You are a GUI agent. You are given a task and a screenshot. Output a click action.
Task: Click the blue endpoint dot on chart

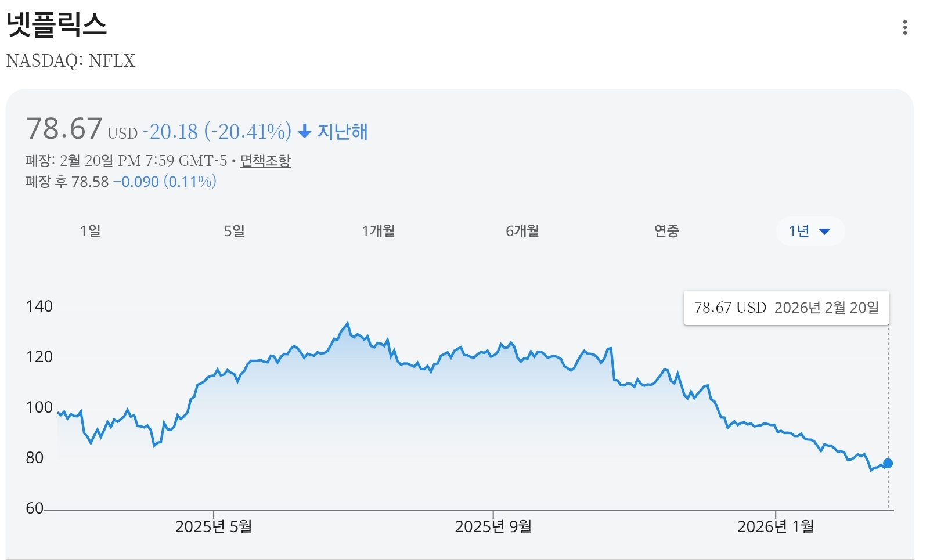[888, 463]
